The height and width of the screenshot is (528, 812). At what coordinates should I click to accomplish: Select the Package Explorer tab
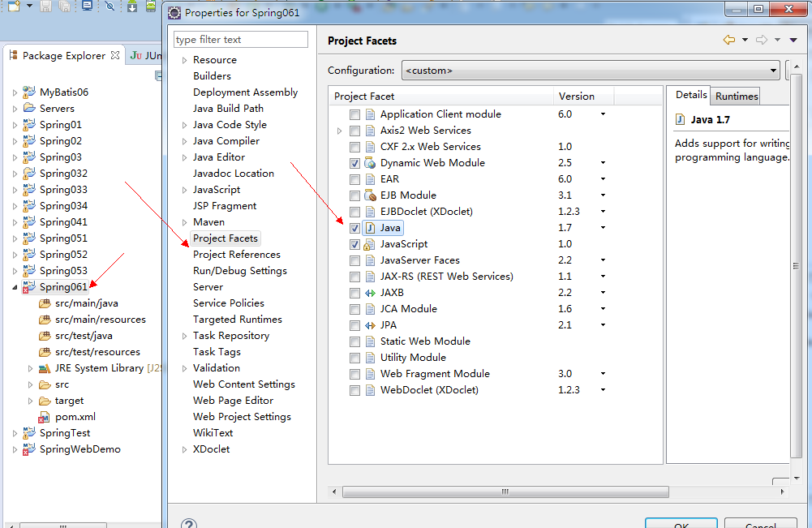point(64,55)
